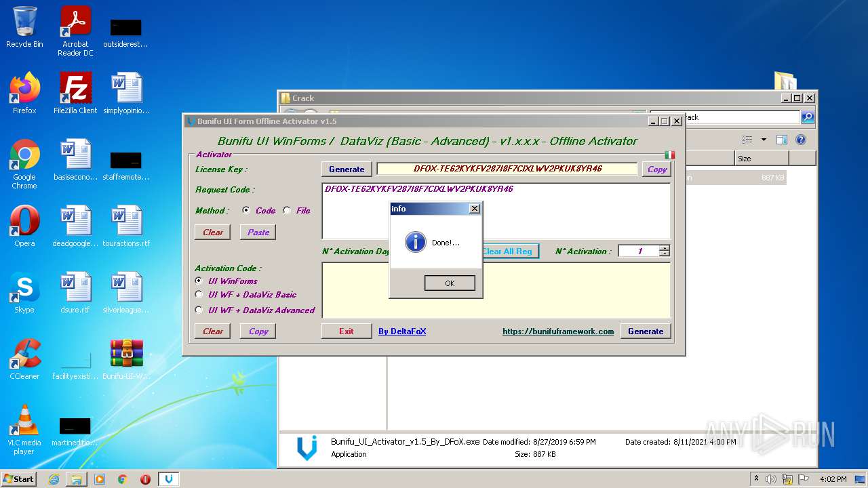
Task: Open Windows Explorer taskbar icon
Action: [x=77, y=479]
